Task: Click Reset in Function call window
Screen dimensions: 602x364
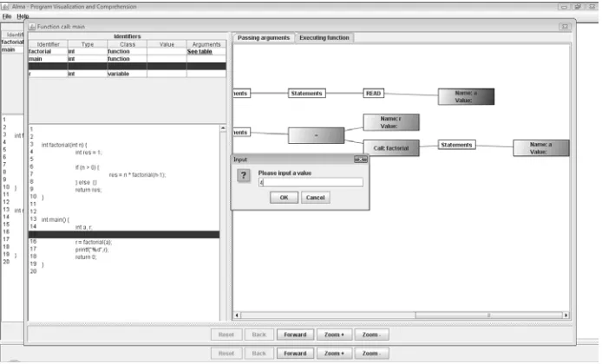Action: pos(226,335)
